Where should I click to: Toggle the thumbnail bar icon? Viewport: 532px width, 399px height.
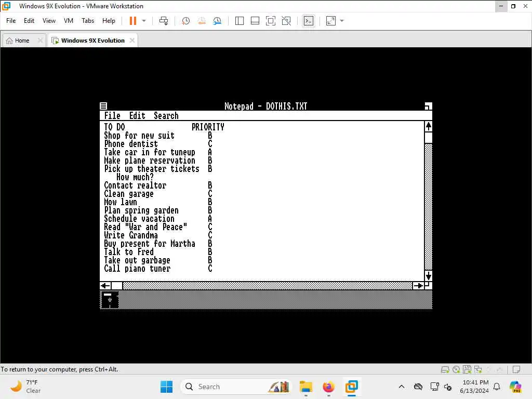[x=255, y=21]
